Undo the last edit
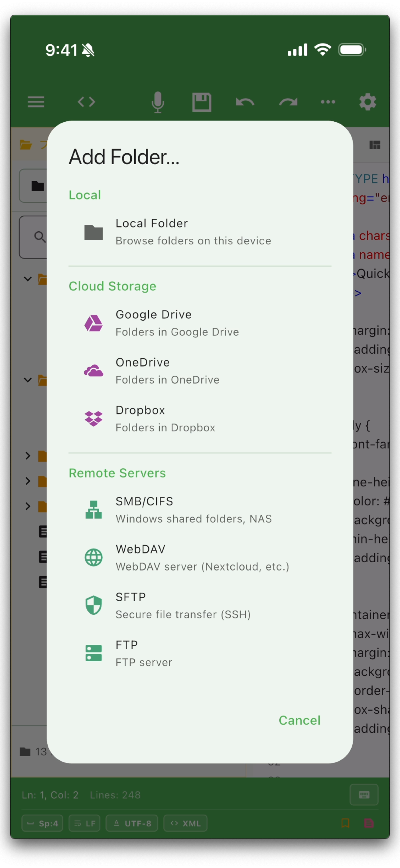Image resolution: width=400 pixels, height=868 pixels. 245,102
